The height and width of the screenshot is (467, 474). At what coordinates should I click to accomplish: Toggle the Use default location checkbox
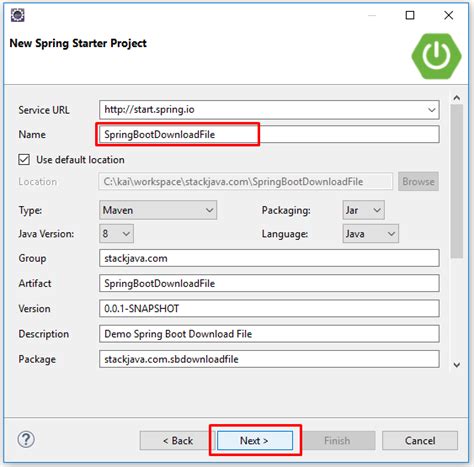[24, 160]
